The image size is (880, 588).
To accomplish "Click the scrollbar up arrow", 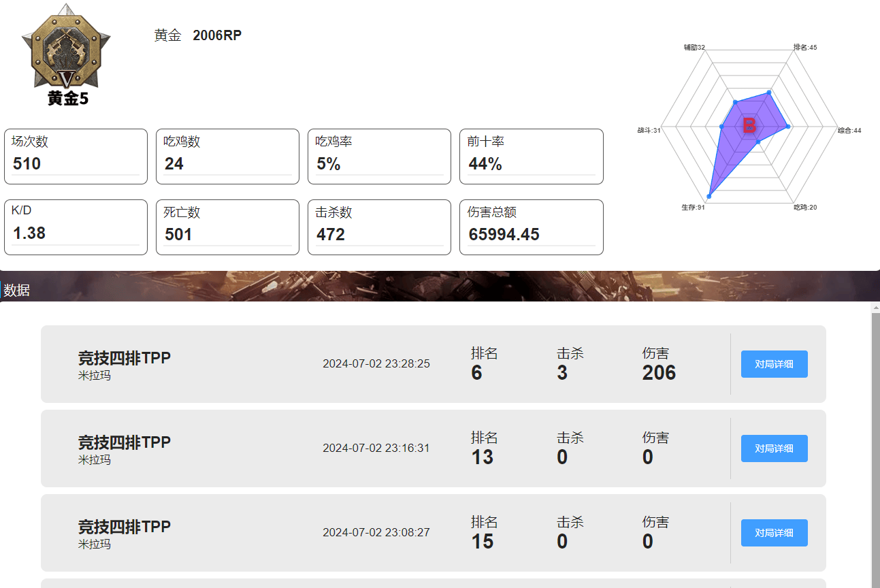I will click(x=875, y=307).
